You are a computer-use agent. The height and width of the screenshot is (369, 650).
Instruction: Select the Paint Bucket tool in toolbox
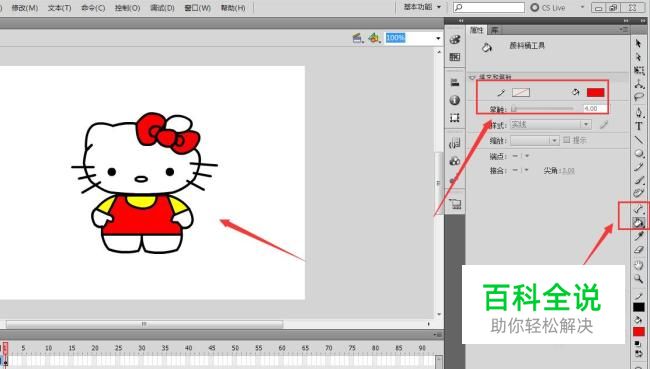tap(638, 223)
